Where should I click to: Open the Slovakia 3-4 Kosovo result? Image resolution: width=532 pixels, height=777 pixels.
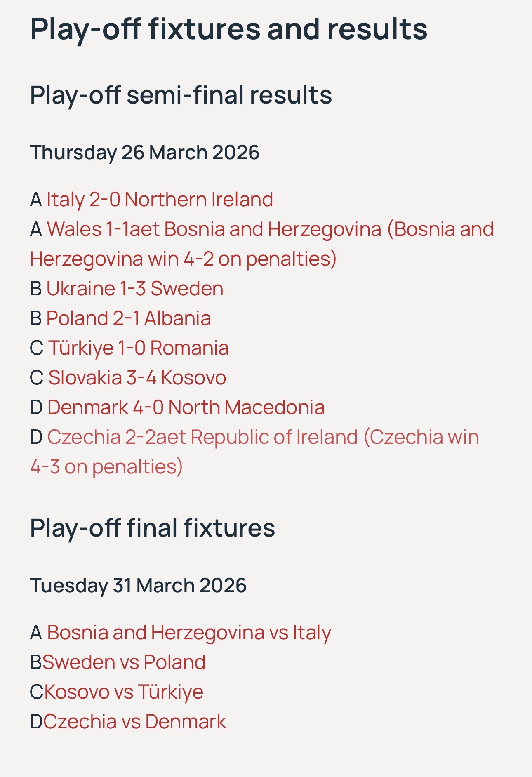137,378
